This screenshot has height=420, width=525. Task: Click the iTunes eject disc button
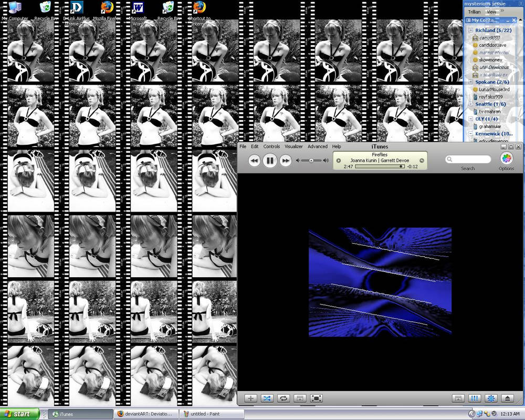[508, 398]
